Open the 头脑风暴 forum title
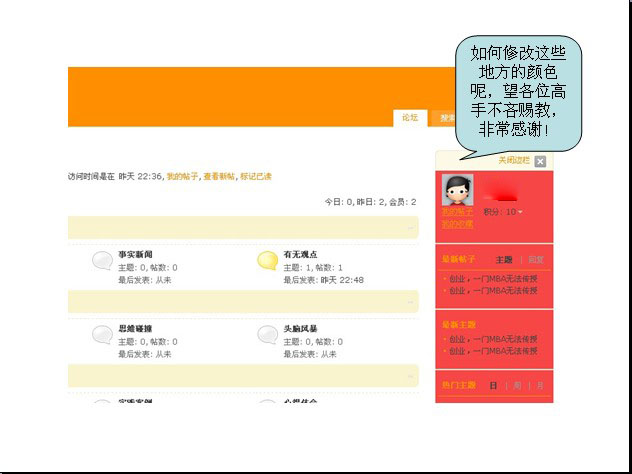Screen dimensions: 632x474 [300, 329]
